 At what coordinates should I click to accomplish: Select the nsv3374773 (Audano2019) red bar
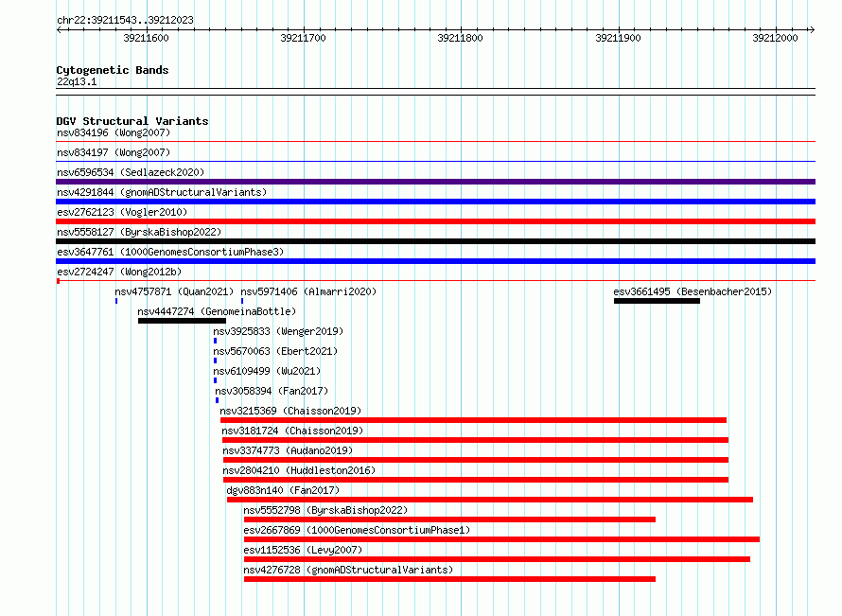476,460
